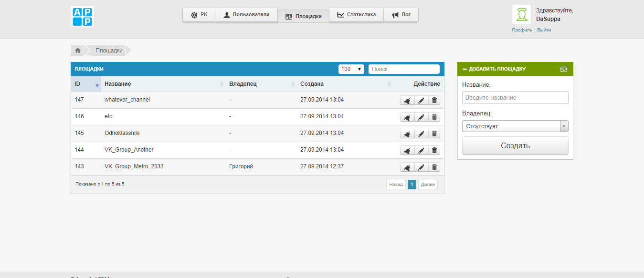Screen dimensions: 644x278
Task: Edit the etc row with pencil icon
Action: (421, 117)
